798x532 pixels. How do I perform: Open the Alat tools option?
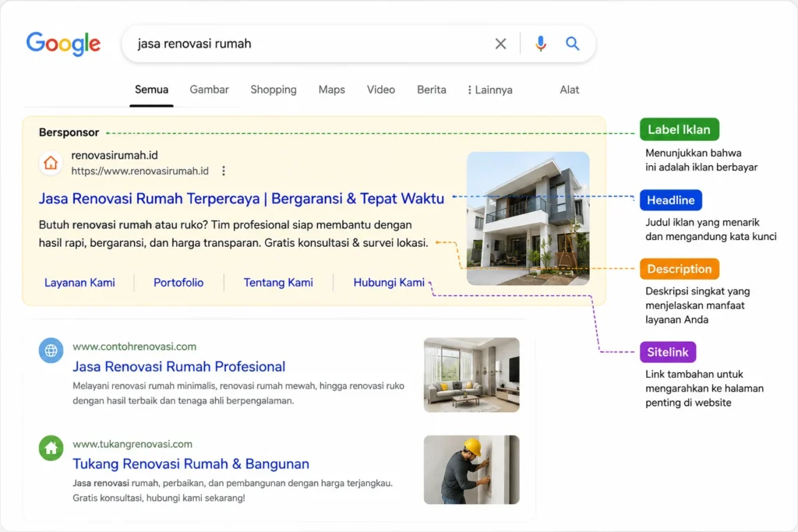(x=570, y=90)
